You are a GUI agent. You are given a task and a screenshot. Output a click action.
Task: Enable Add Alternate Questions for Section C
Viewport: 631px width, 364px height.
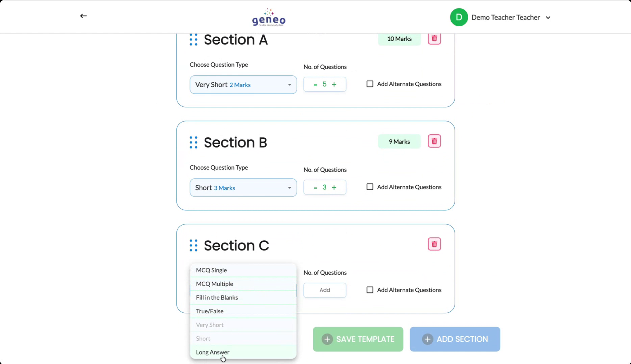click(x=370, y=290)
